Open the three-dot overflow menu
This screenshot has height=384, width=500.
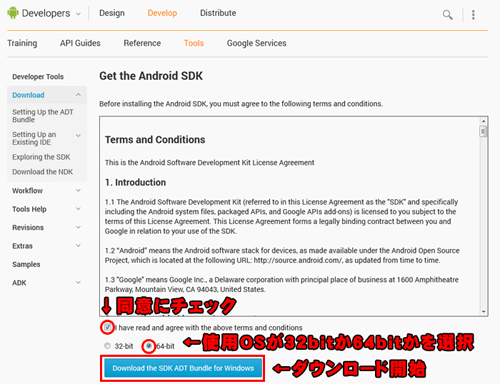point(473,15)
